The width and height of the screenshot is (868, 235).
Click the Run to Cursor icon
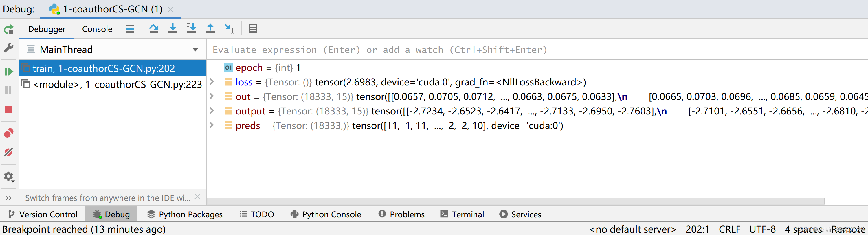[230, 29]
